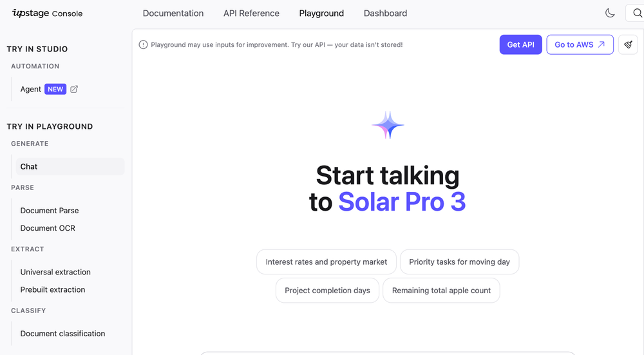Click the 'AUTOMATION' section label
Viewport: 644px width, 355px height.
click(x=35, y=66)
